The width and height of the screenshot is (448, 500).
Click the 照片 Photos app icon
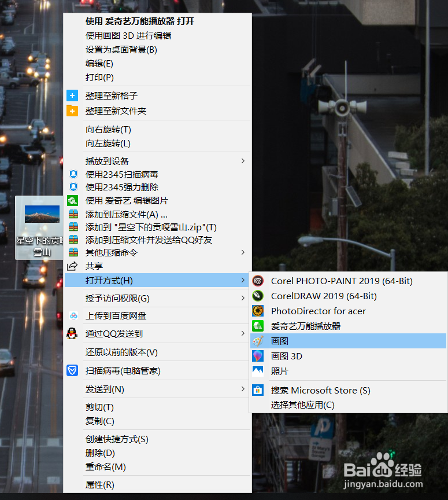(x=258, y=371)
